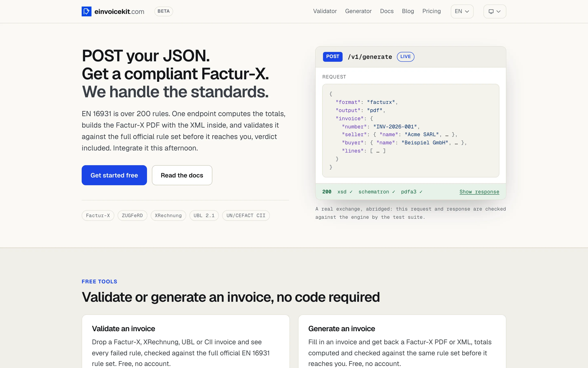This screenshot has height=368, width=588.
Task: Go to Docs in the navigation
Action: pyautogui.click(x=386, y=11)
